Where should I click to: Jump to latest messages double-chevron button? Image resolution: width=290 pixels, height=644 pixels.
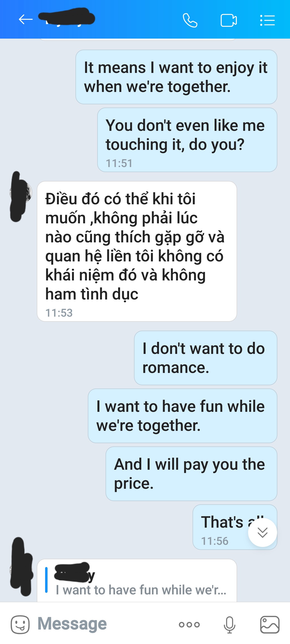tap(263, 532)
